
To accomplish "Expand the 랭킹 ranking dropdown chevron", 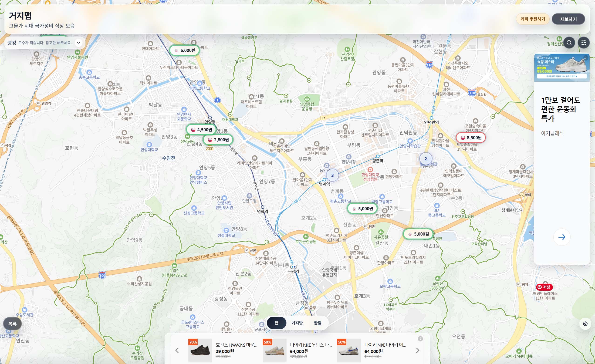I will click(78, 43).
